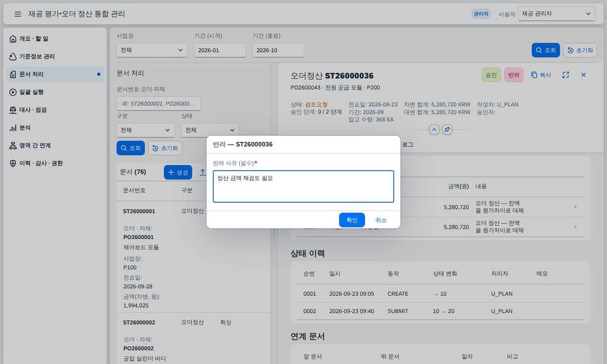Screen dimensions: 607x364
Task: Click the document icon beside 문서 처리
Action: [13, 74]
